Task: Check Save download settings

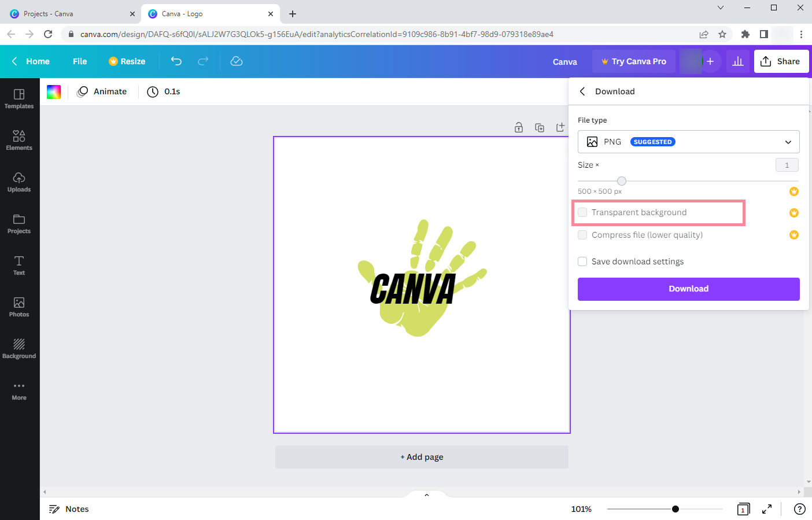Action: coord(582,261)
